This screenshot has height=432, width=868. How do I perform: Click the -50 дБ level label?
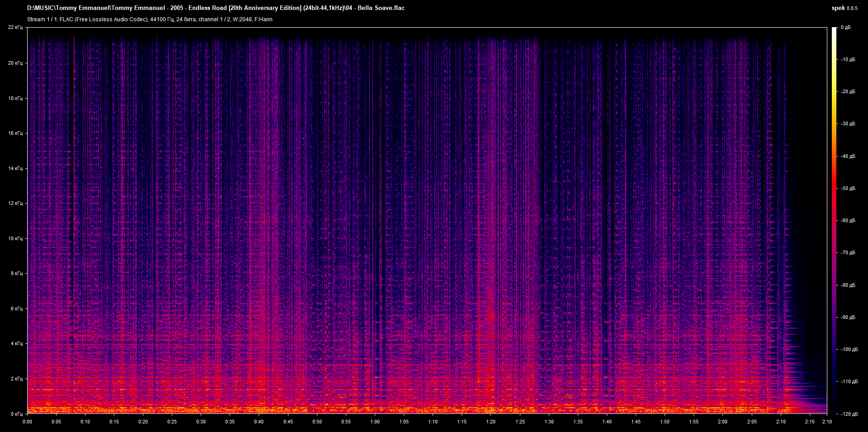pyautogui.click(x=848, y=188)
